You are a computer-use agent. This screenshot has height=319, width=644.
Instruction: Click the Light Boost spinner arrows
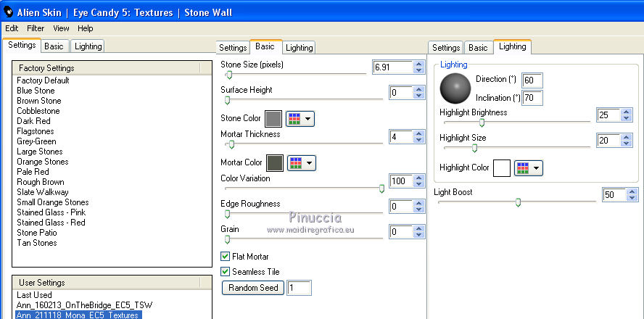point(632,195)
